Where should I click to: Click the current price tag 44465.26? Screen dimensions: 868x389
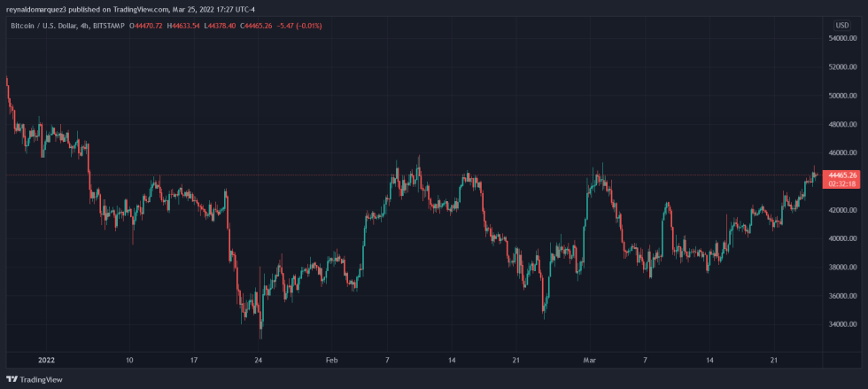click(841, 175)
